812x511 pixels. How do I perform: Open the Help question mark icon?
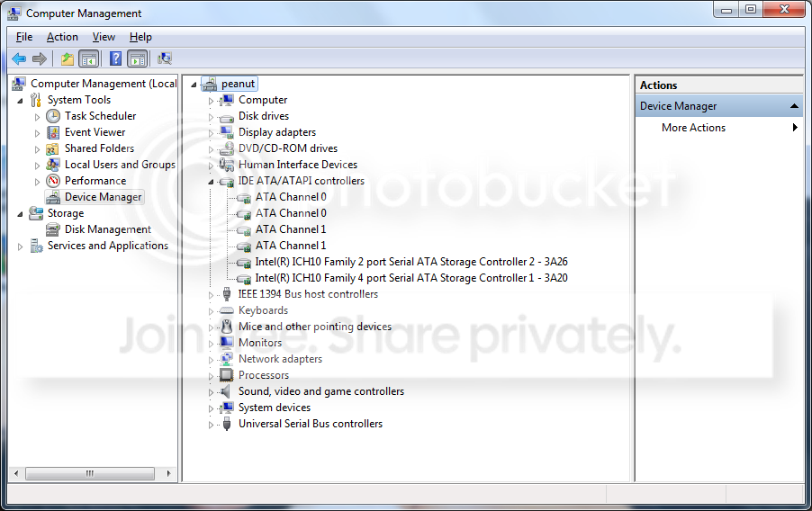(x=116, y=59)
